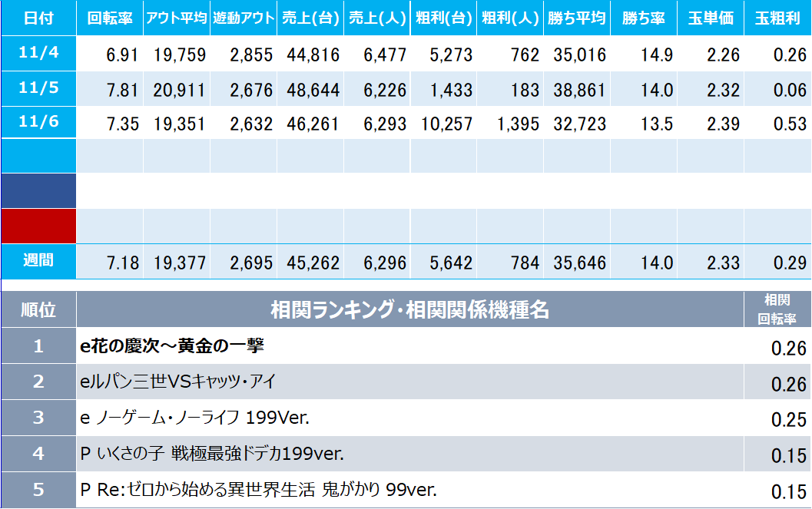Click the 相関ランキング・相関関係機種名 title header

tap(409, 310)
